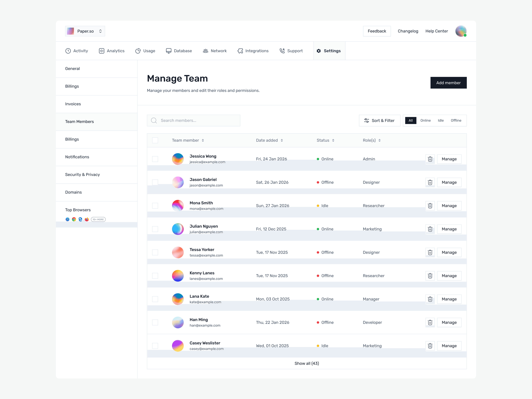Tick the checkbox for Jason Gabriel
This screenshot has width=532, height=399.
point(155,182)
